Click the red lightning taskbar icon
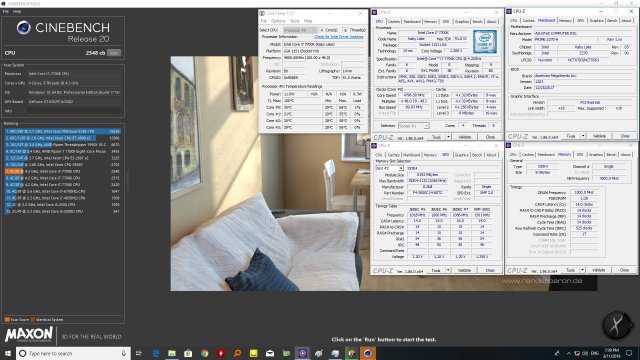The height and width of the screenshot is (360, 640). coord(221,353)
